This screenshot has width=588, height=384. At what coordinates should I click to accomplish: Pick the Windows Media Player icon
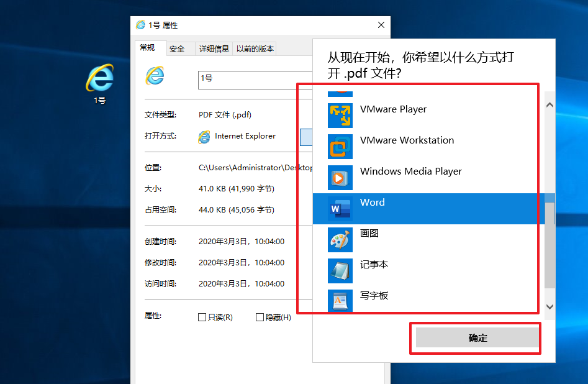340,178
